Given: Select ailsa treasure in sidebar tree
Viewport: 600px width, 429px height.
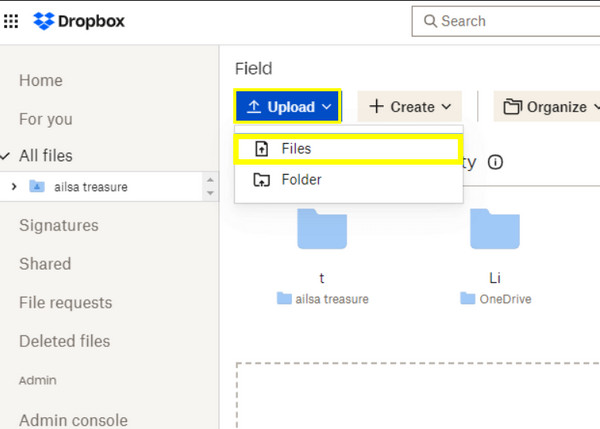Looking at the screenshot, I should [91, 187].
